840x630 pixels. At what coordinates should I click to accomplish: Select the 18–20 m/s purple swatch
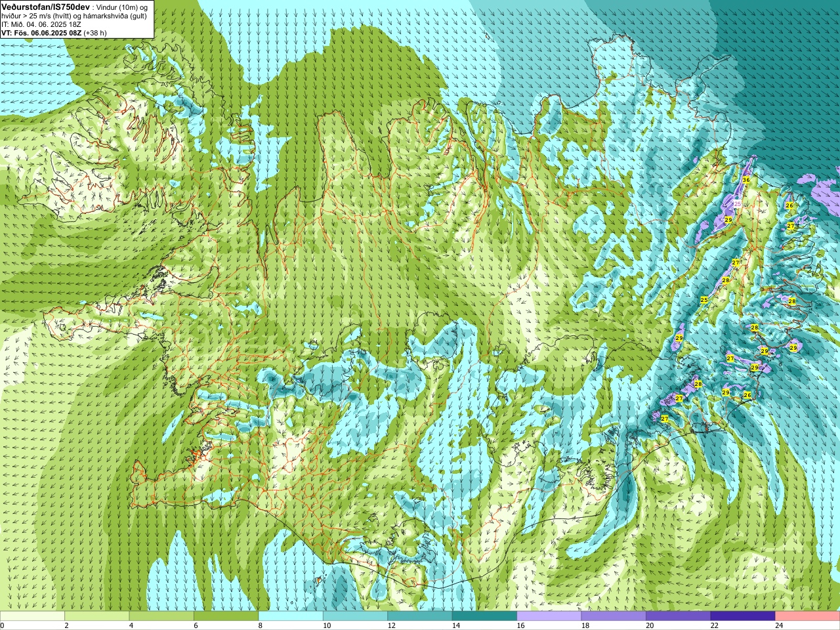(x=614, y=616)
